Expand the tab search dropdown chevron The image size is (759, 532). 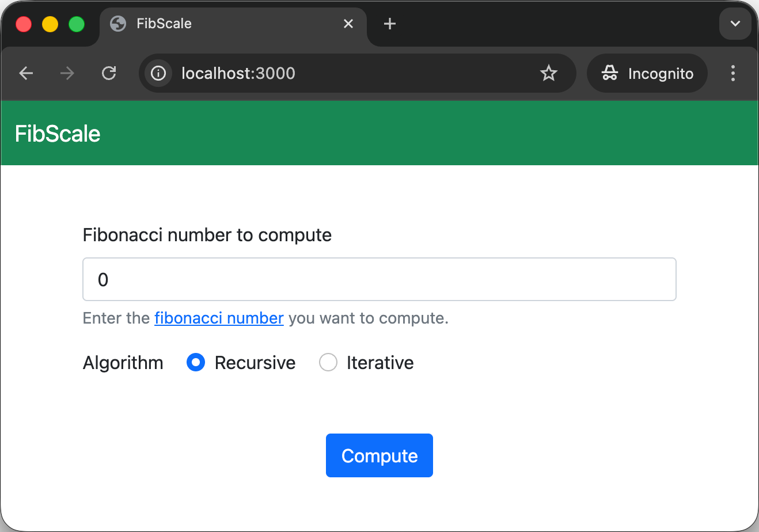735,24
